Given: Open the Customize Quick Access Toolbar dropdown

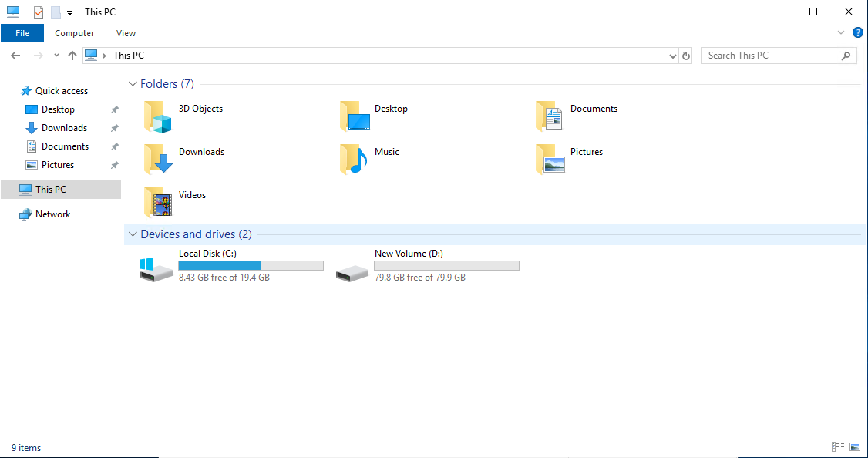Looking at the screenshot, I should tap(69, 12).
